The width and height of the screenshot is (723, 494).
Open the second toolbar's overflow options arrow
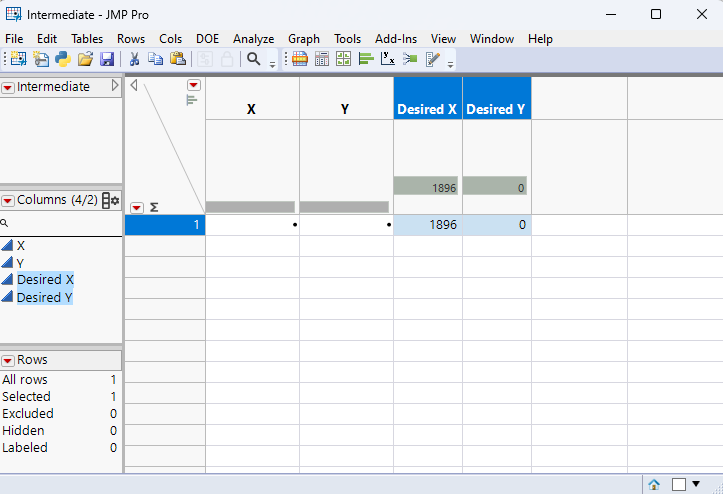coord(450,65)
